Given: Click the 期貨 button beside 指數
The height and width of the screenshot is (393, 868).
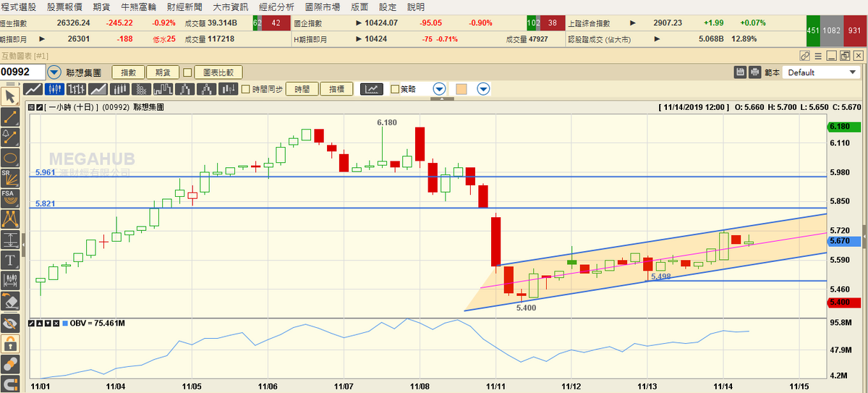Looking at the screenshot, I should 163,72.
